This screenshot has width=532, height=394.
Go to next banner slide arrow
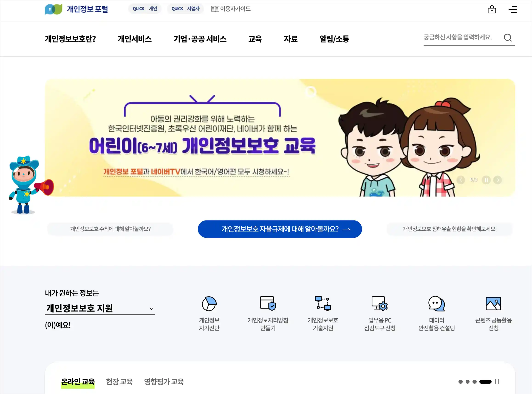[498, 180]
